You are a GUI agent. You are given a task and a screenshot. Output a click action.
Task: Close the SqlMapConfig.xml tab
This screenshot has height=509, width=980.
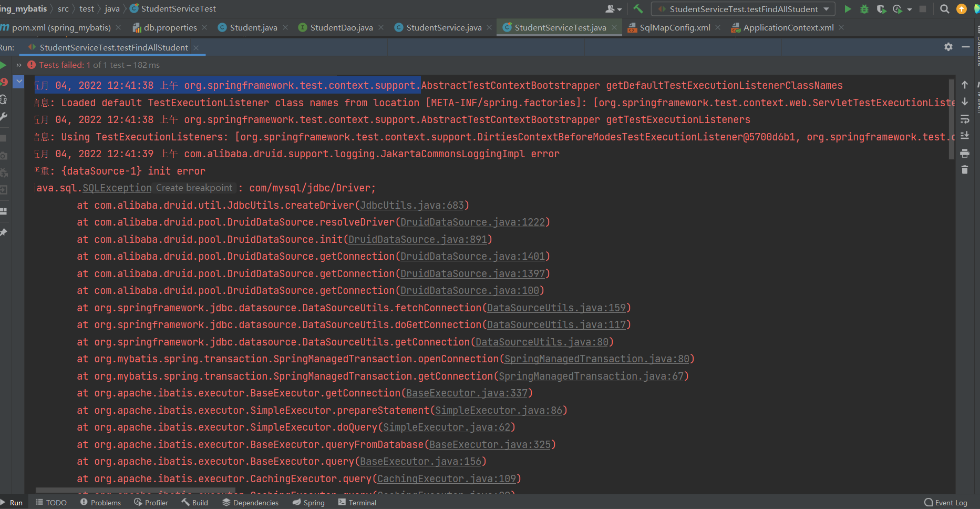click(x=718, y=27)
